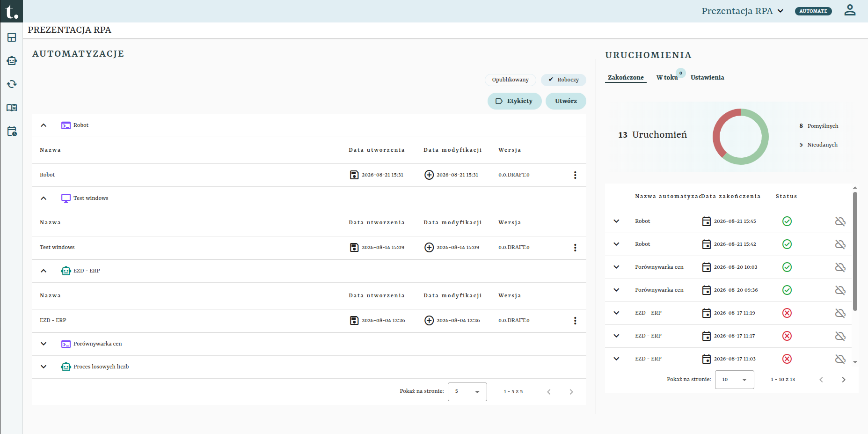Open runs rows-per-page dropdown showing 10
868x434 pixels.
point(734,380)
